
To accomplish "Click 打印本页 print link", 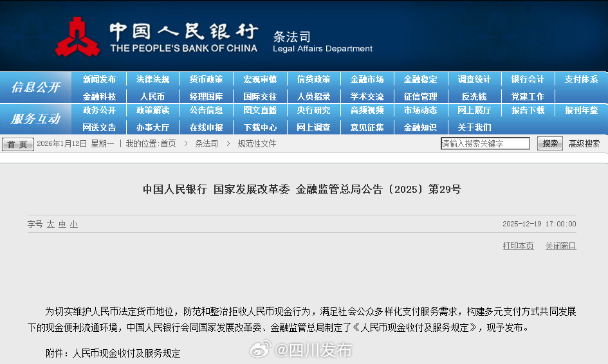I will point(518,246).
